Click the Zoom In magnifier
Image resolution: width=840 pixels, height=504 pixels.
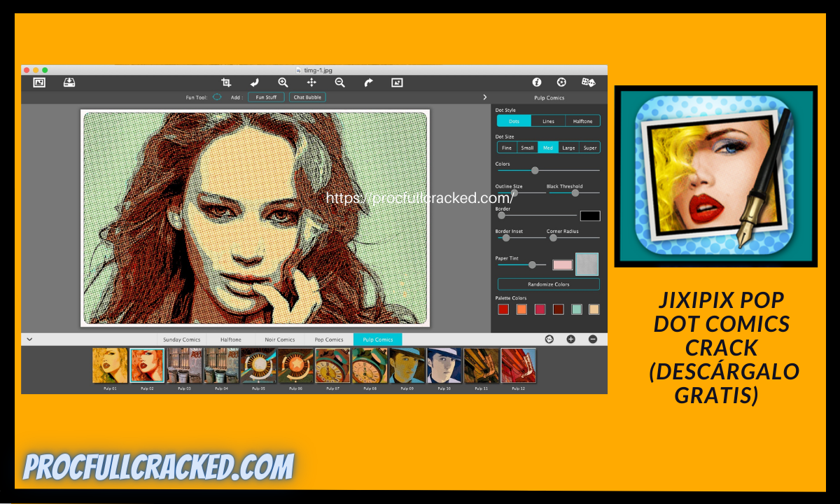click(283, 83)
